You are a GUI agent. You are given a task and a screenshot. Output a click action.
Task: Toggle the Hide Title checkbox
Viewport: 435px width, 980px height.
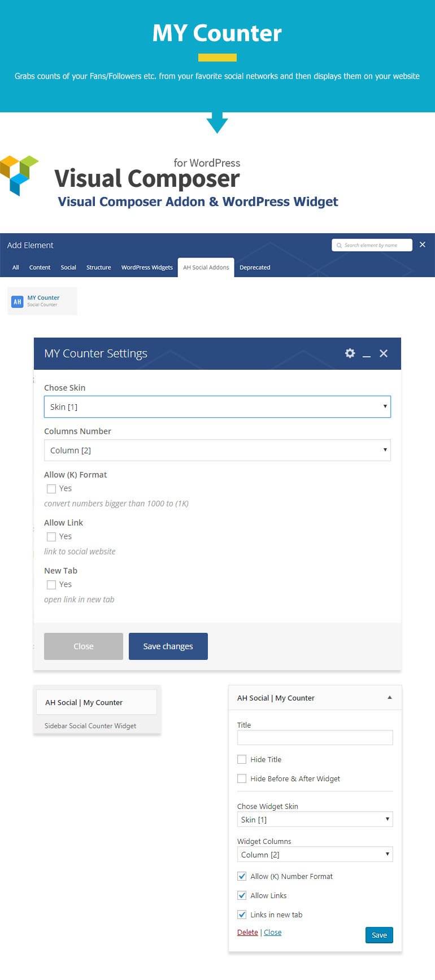pyautogui.click(x=242, y=759)
